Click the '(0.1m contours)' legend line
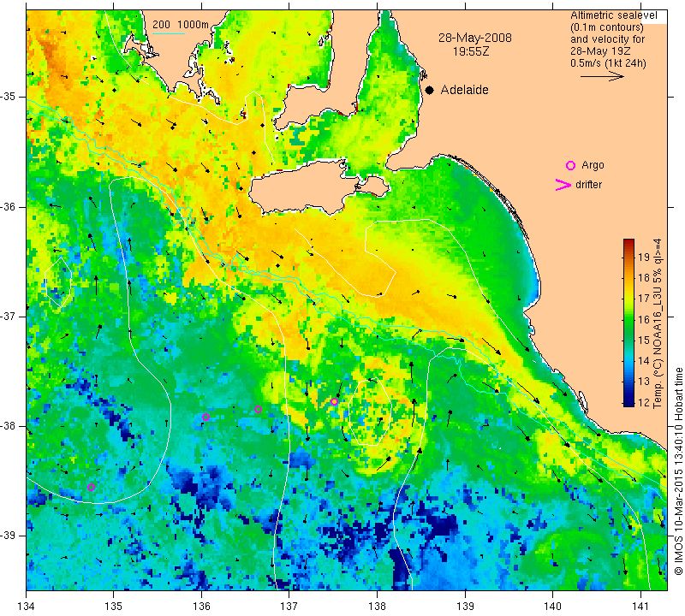This screenshot has height=616, width=685. coord(607,27)
